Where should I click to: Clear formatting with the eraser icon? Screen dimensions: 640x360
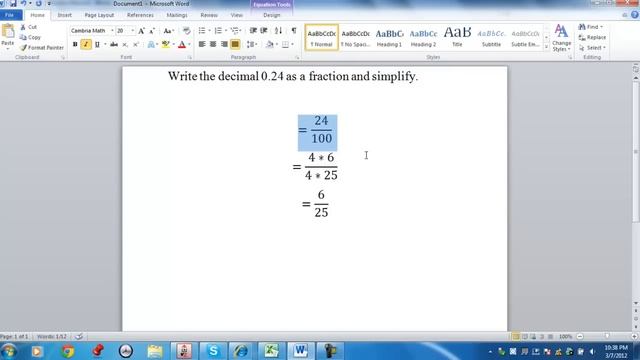(x=186, y=31)
